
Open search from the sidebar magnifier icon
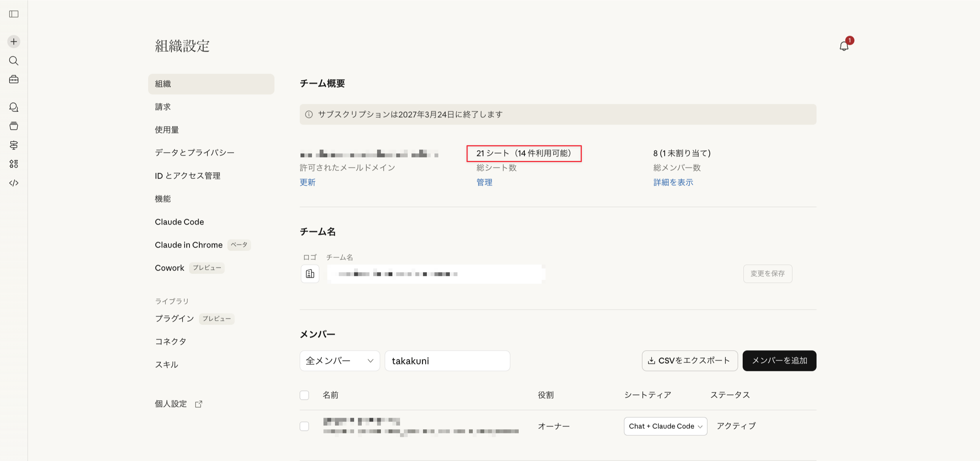(x=14, y=61)
